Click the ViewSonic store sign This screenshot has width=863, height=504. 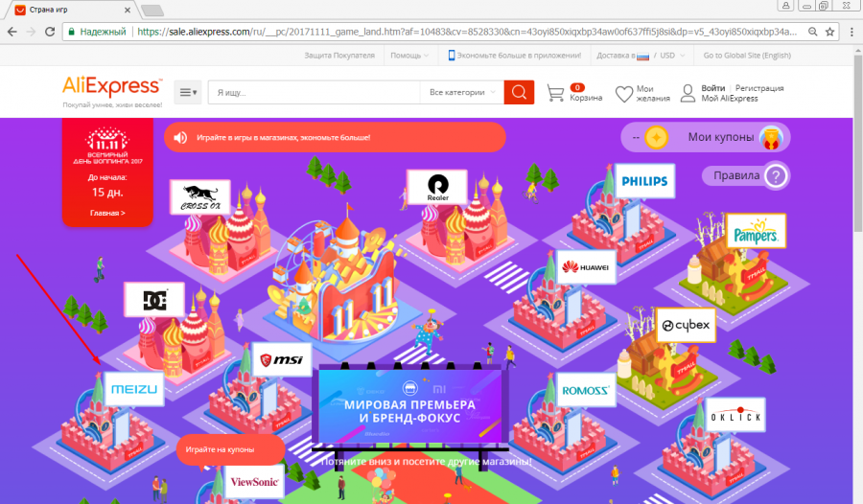click(254, 481)
